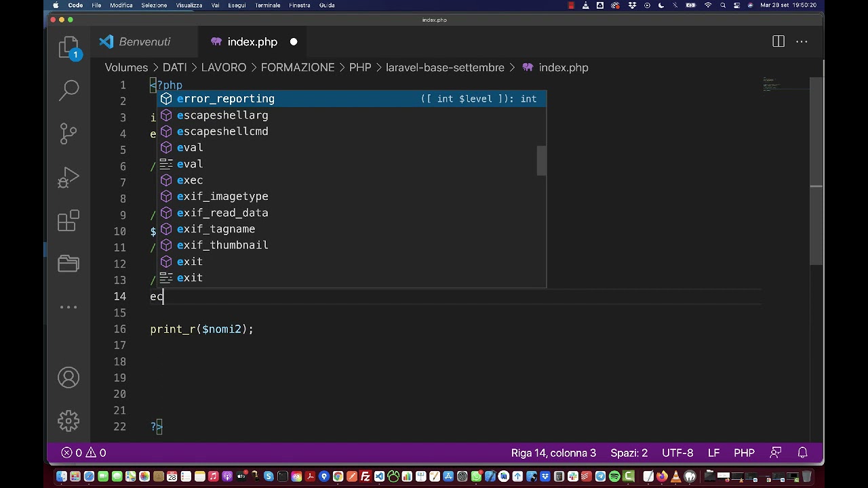Click the editor minimap
Viewport: 868px width, 488px height.
pyautogui.click(x=786, y=85)
